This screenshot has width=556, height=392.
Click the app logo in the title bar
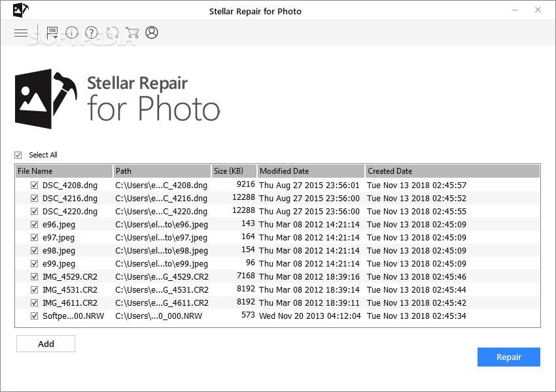click(20, 10)
